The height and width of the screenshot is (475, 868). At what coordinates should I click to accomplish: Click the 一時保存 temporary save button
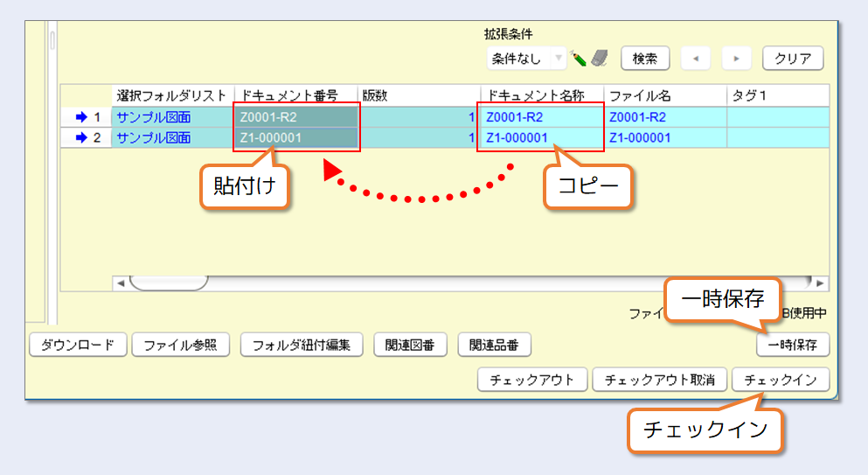coord(792,345)
